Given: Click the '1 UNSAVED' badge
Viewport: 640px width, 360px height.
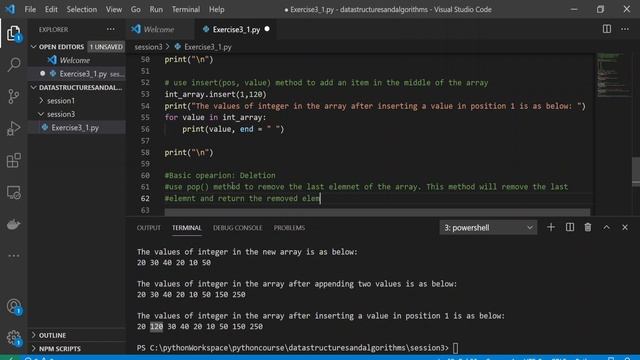Looking at the screenshot, I should point(106,47).
